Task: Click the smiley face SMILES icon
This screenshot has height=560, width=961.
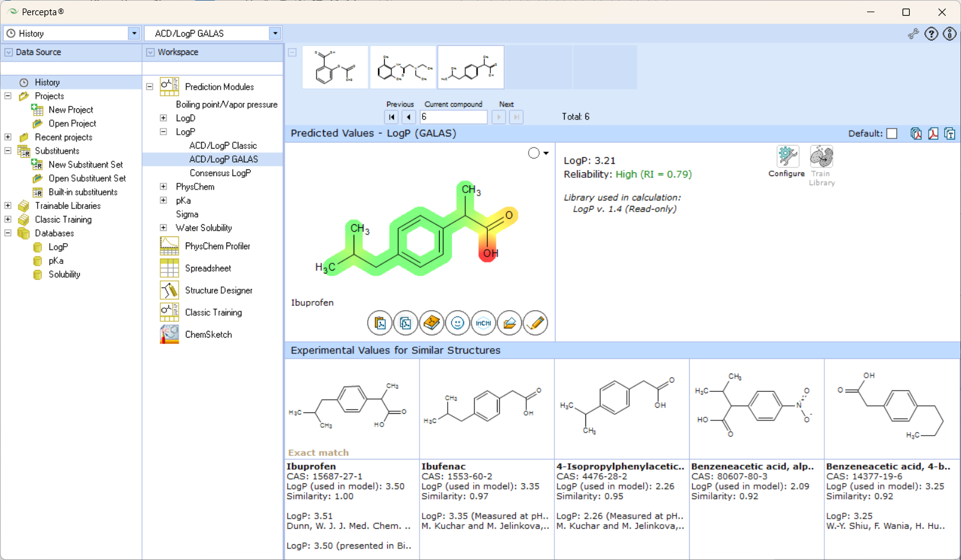Action: [x=457, y=323]
